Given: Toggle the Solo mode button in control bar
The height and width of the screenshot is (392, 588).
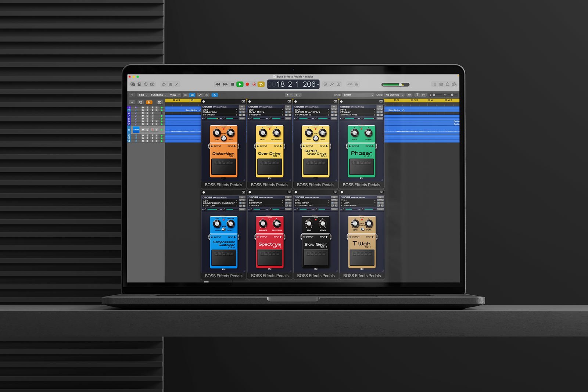Looking at the screenshot, I should pyautogui.click(x=338, y=84).
